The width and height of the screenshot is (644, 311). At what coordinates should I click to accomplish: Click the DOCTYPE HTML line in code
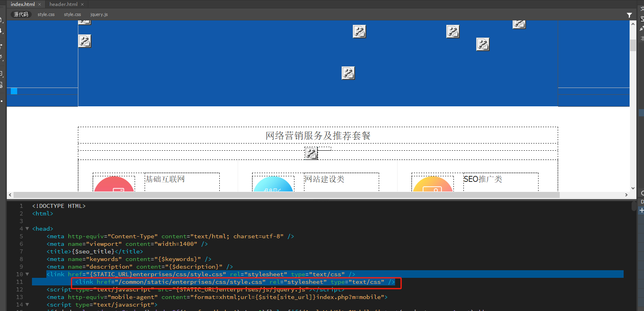click(x=59, y=206)
